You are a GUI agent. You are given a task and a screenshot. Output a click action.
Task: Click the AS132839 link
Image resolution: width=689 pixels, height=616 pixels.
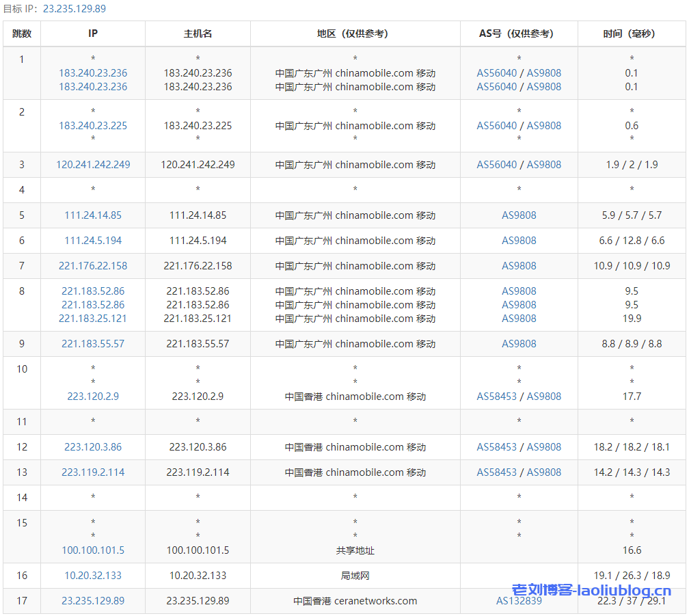519,601
